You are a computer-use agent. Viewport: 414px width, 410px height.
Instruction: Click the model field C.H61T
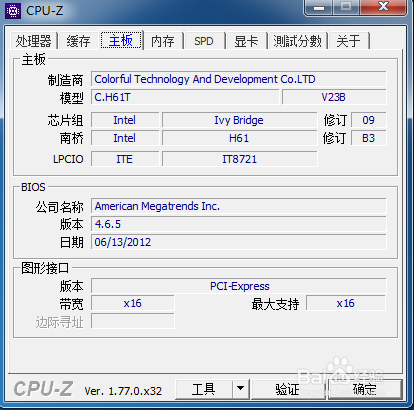point(185,97)
